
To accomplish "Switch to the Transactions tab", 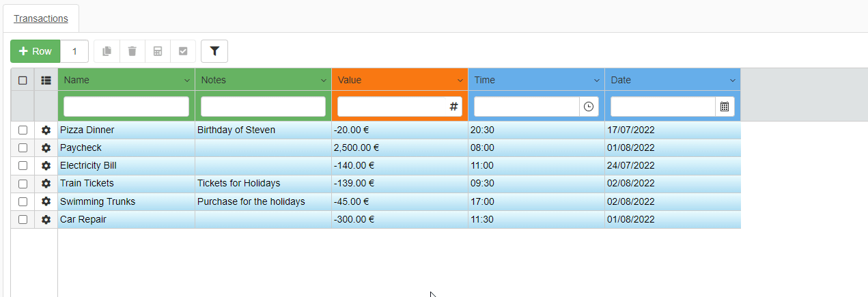I will [41, 18].
